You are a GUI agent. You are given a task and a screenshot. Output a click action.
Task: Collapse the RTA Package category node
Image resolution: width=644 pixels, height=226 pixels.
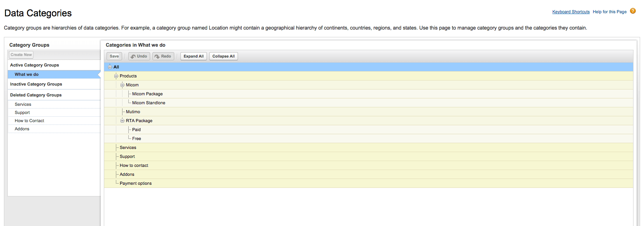pyautogui.click(x=122, y=121)
